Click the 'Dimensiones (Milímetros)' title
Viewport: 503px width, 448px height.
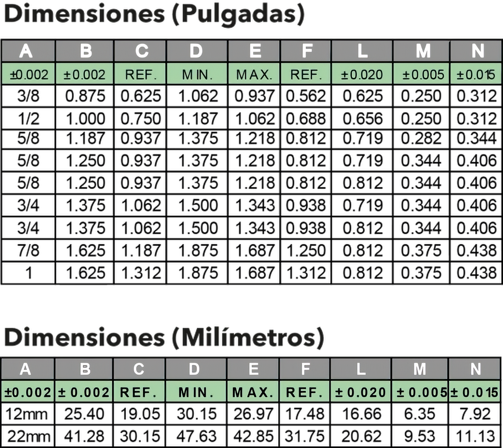click(x=164, y=338)
